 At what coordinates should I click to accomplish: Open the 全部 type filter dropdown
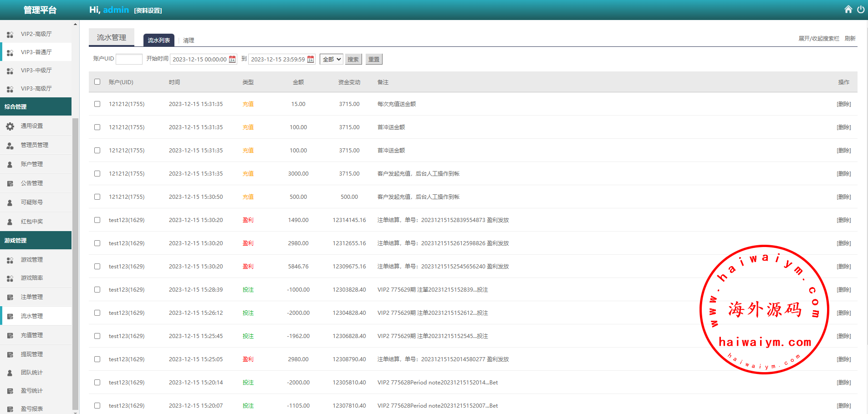[x=331, y=59]
